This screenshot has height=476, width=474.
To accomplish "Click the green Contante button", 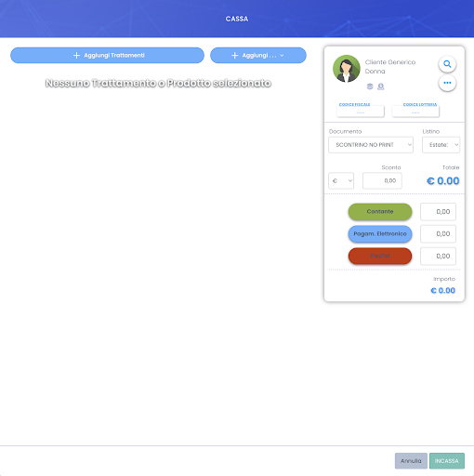I will (380, 212).
